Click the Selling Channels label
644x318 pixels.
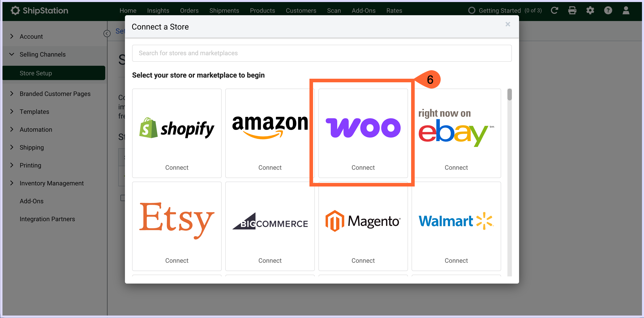(43, 54)
